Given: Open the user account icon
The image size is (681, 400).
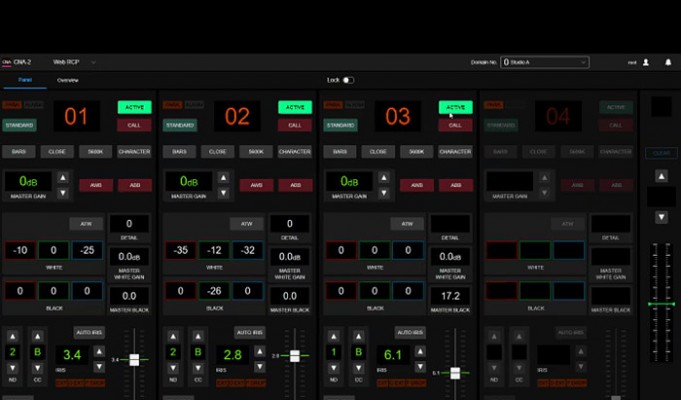Looking at the screenshot, I should 645,62.
